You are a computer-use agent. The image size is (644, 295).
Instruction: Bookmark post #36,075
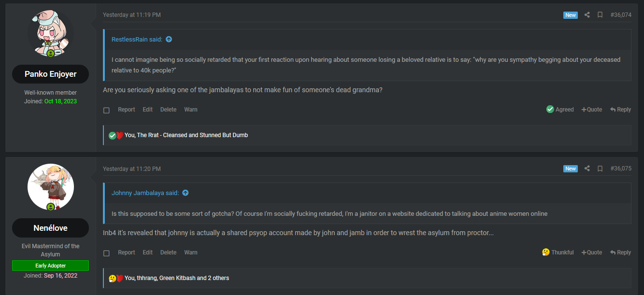click(600, 169)
